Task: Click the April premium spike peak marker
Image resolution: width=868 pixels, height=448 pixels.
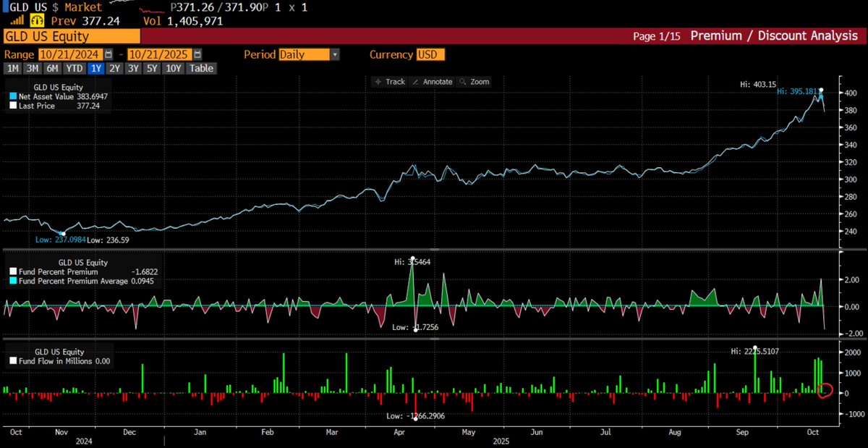Action: pyautogui.click(x=412, y=258)
